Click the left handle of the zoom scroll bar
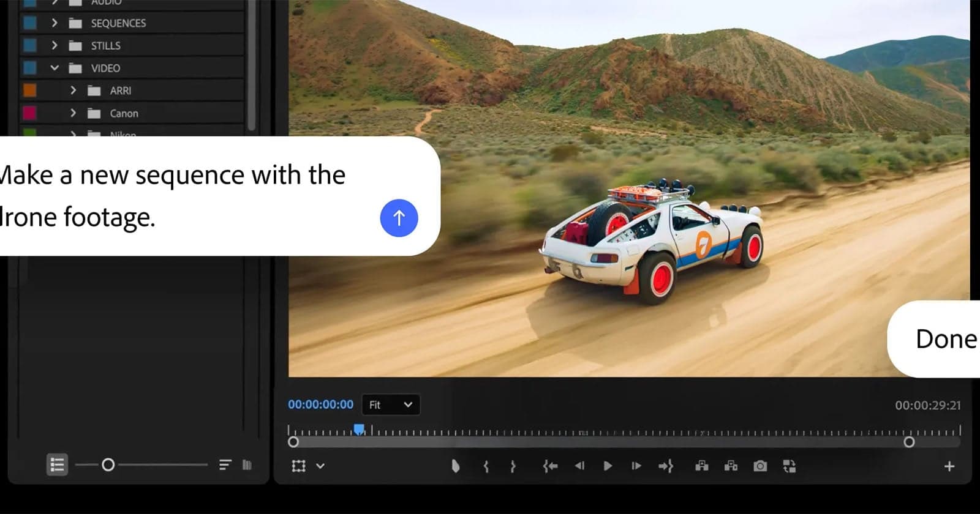Screen dimensions: 980x514 [293, 442]
